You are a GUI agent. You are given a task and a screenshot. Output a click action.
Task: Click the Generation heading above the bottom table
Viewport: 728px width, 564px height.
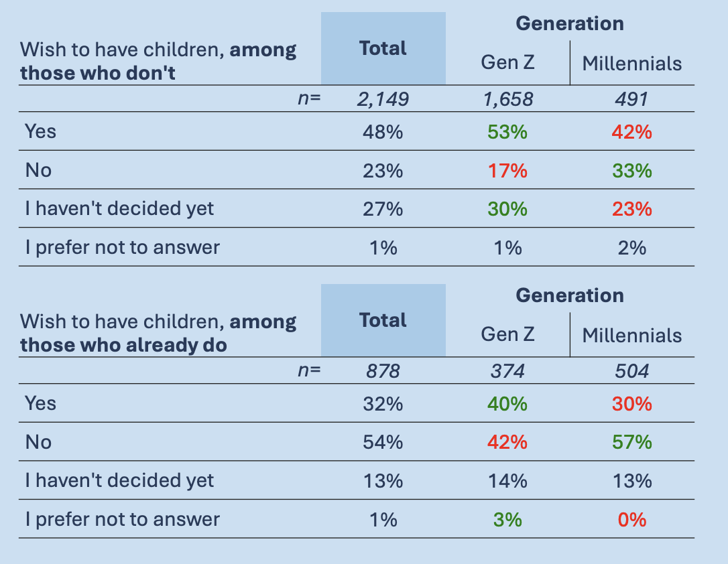pos(570,295)
